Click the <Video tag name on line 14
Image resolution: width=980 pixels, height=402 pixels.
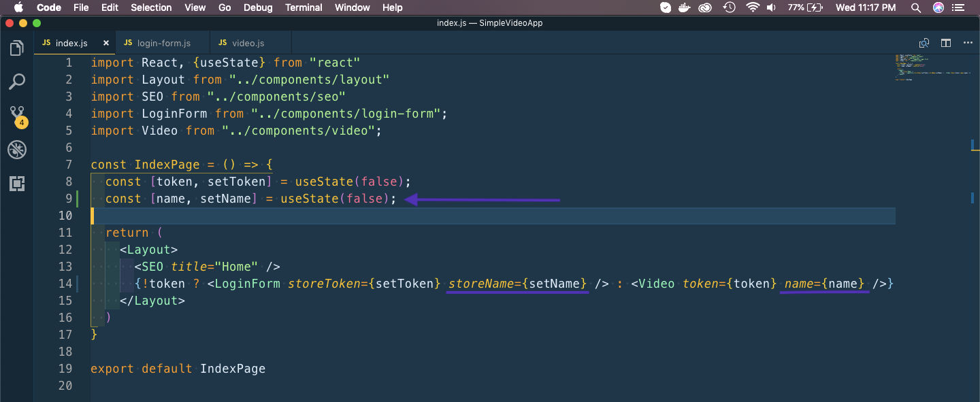tap(653, 284)
